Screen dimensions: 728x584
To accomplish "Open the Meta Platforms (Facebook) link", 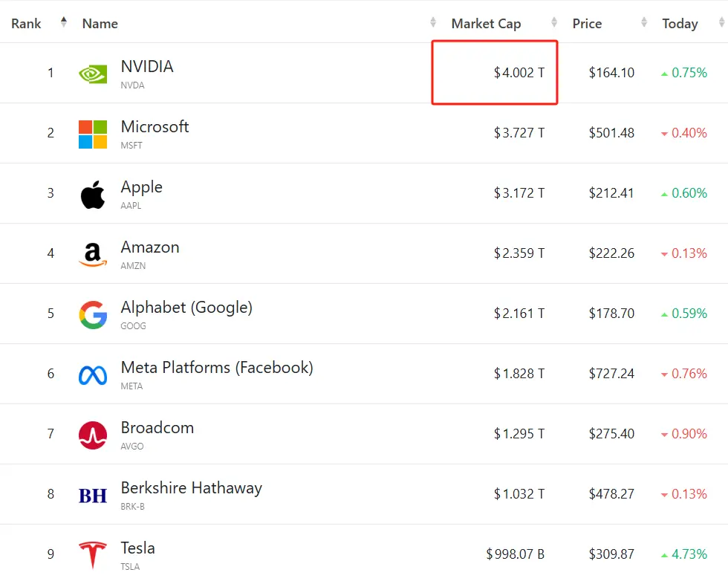I will (x=217, y=367).
